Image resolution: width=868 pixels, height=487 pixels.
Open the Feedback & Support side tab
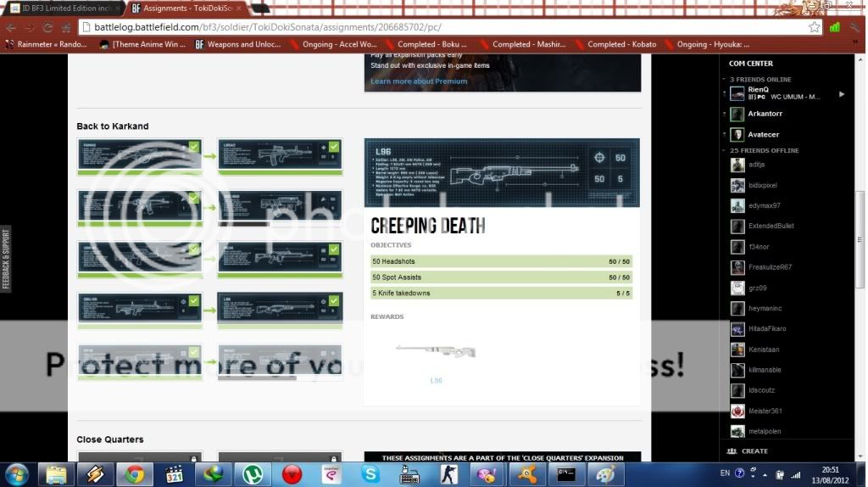(x=6, y=259)
